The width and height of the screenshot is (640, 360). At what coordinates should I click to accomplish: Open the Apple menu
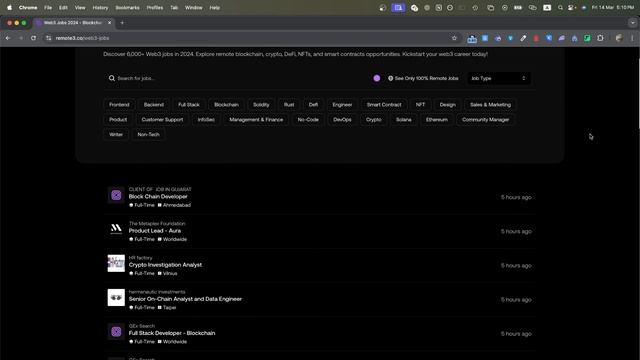click(x=9, y=7)
